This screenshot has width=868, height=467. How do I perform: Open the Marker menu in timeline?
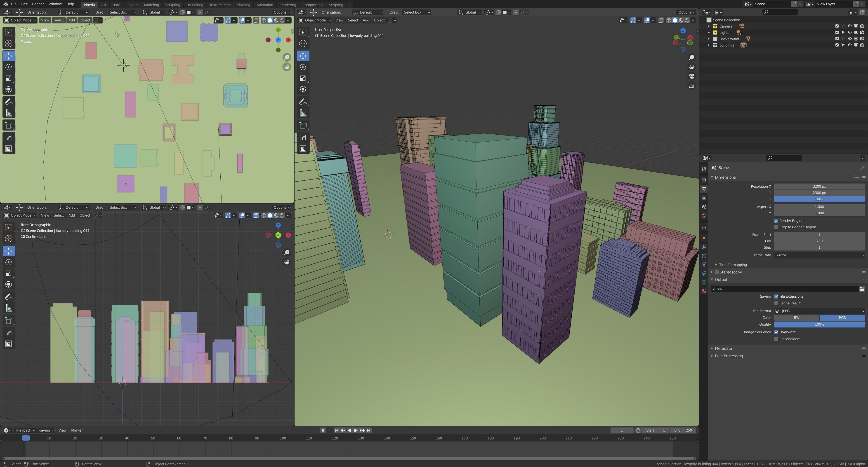77,430
